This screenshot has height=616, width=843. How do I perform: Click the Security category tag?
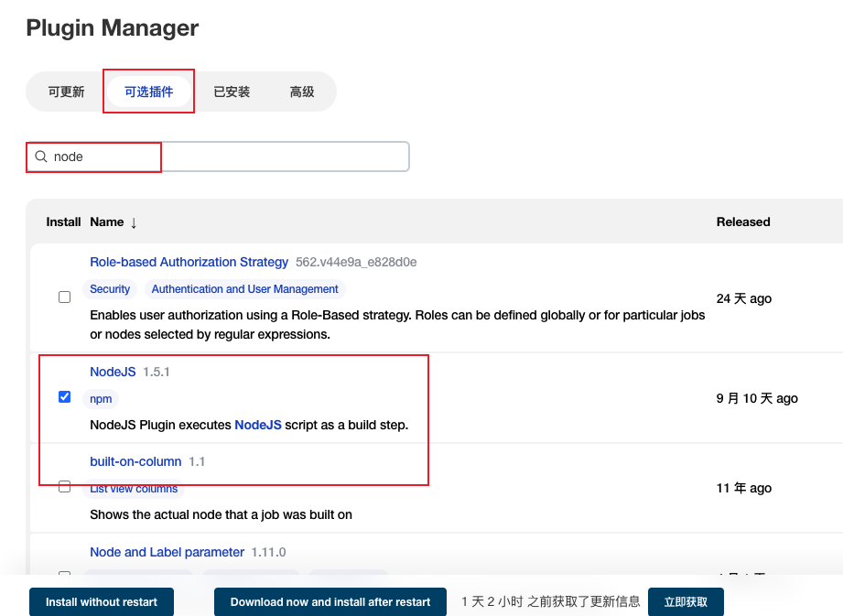pos(110,289)
